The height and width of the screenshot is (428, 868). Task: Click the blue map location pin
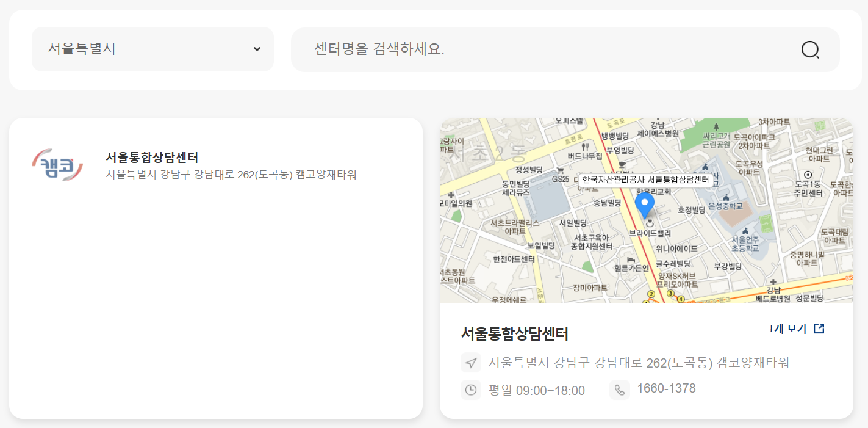coord(644,205)
